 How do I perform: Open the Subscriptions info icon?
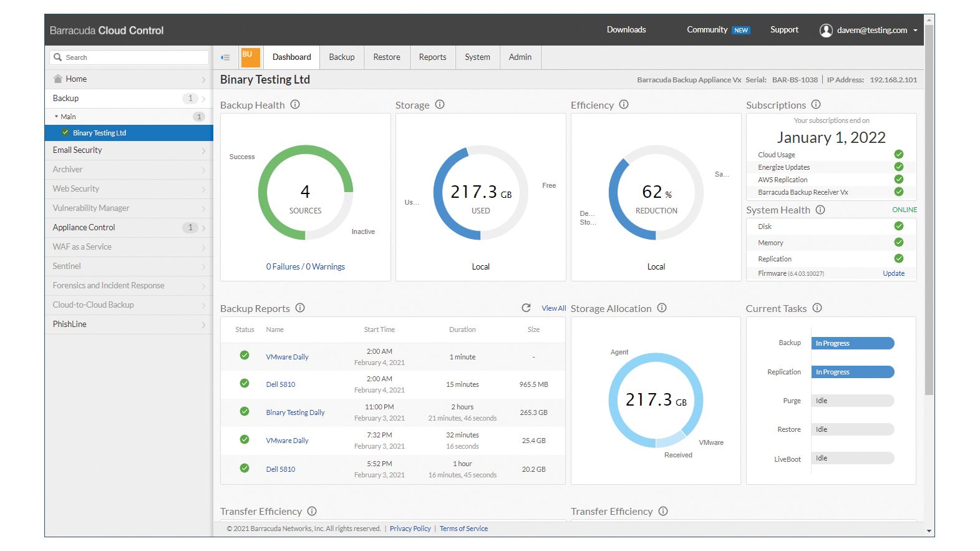point(816,105)
